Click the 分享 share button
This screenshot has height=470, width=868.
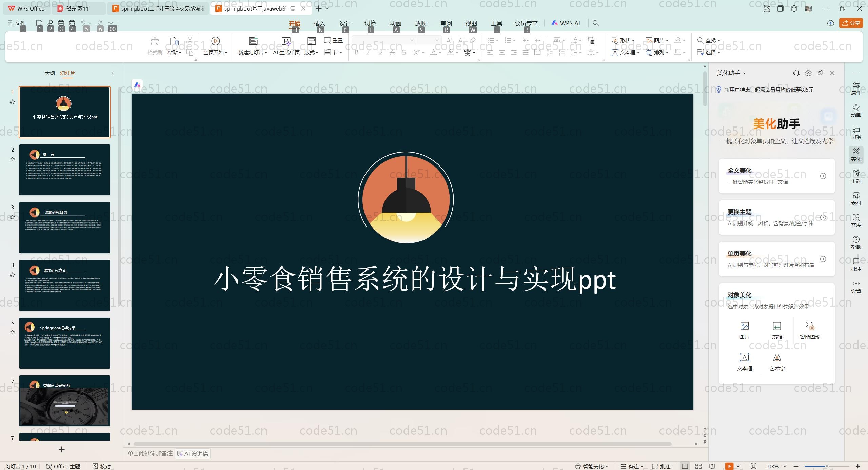tap(851, 23)
